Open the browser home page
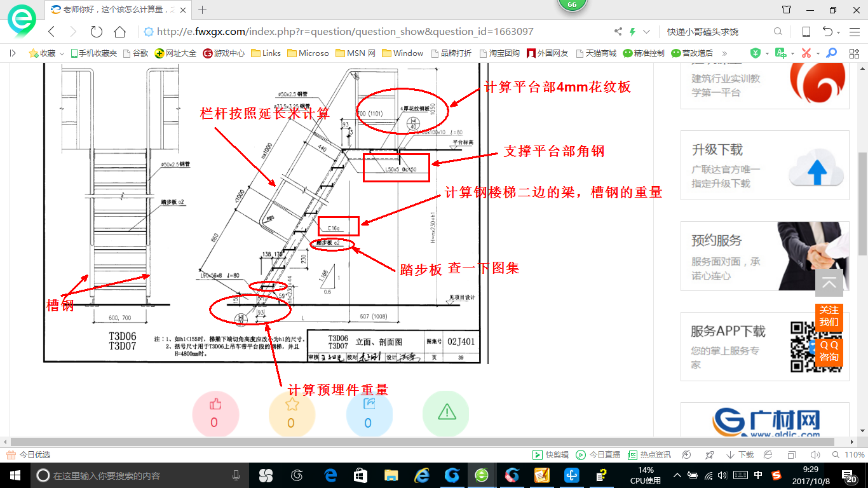The image size is (868, 488). [119, 32]
